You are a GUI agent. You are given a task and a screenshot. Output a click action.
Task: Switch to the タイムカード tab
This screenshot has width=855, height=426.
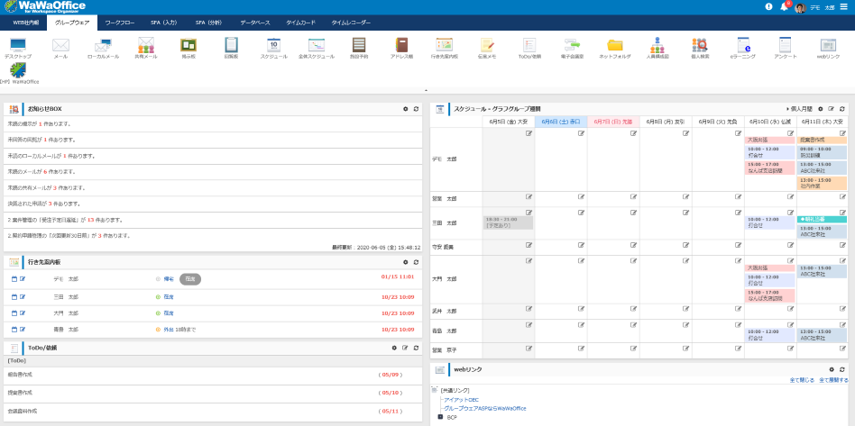tap(301, 21)
